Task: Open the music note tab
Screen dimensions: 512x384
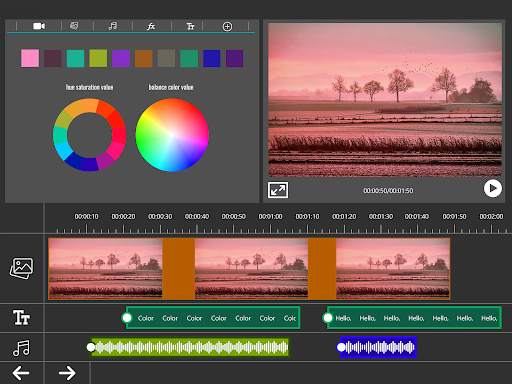Action: click(x=113, y=26)
